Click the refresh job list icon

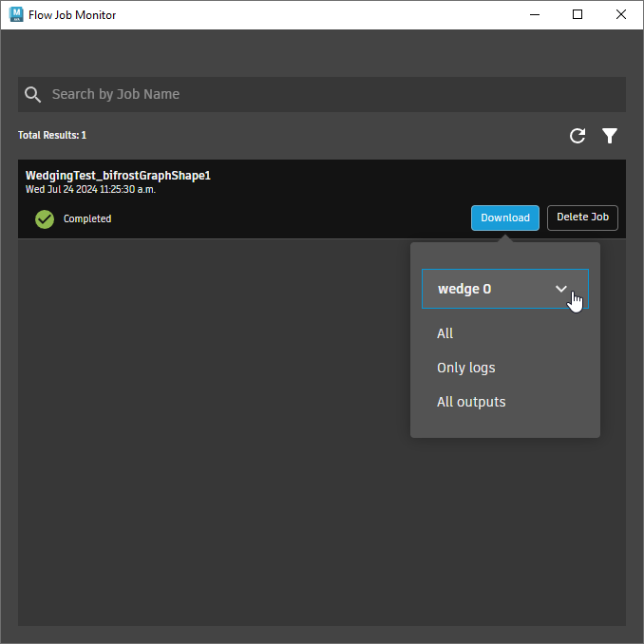click(578, 136)
